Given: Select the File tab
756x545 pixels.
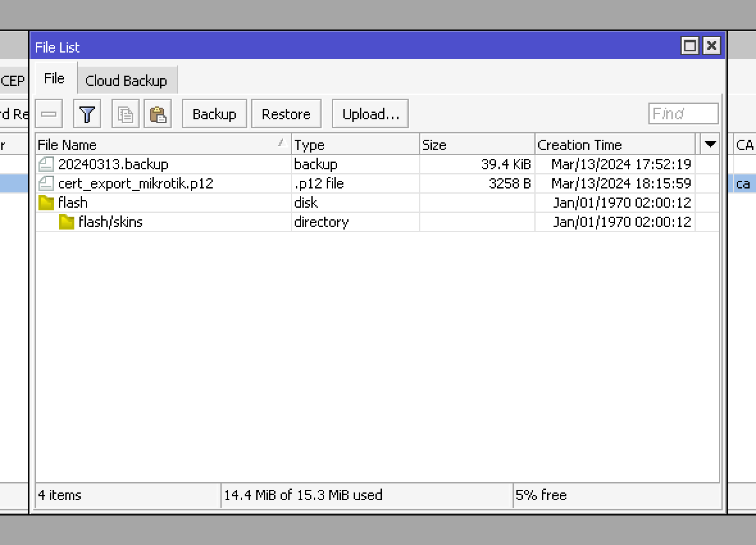Looking at the screenshot, I should tap(54, 78).
